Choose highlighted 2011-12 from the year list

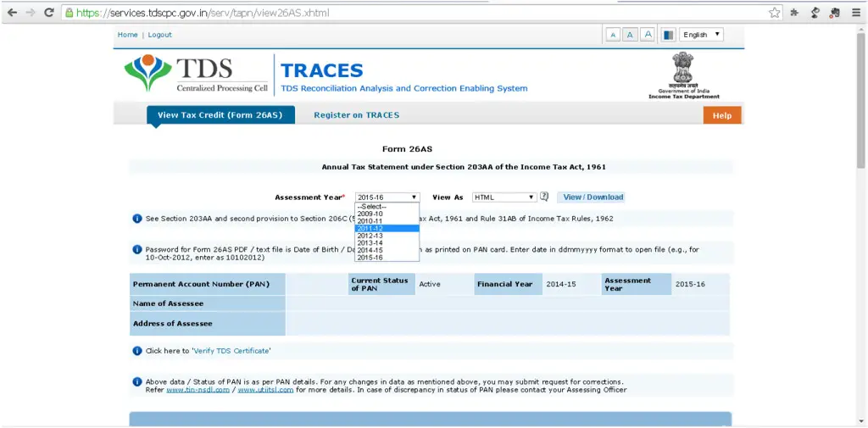[x=387, y=228]
